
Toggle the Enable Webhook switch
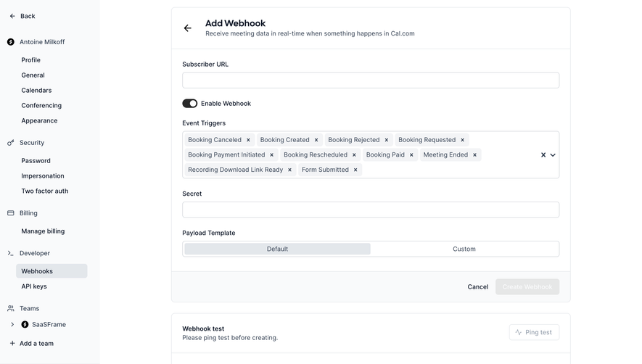tap(189, 104)
